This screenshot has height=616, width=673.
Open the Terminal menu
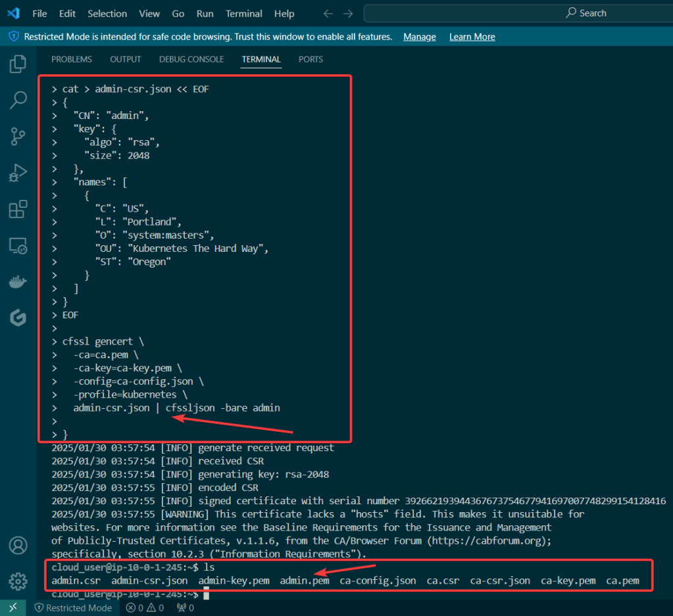coord(244,13)
